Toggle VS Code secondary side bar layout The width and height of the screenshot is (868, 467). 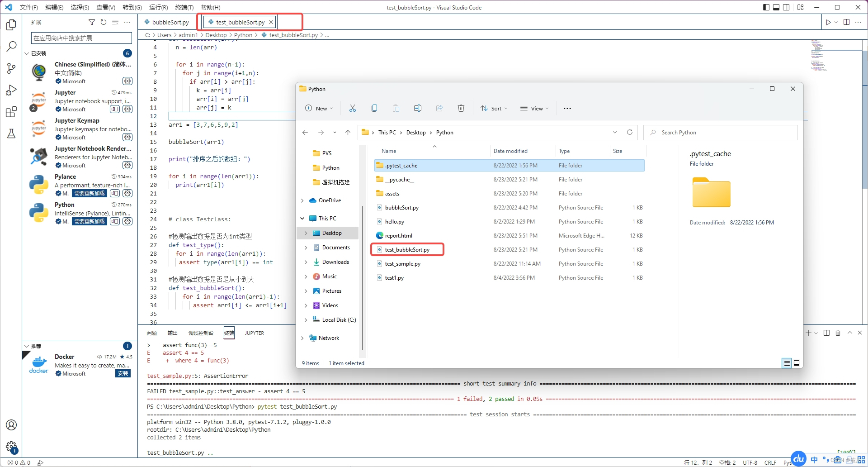click(786, 7)
